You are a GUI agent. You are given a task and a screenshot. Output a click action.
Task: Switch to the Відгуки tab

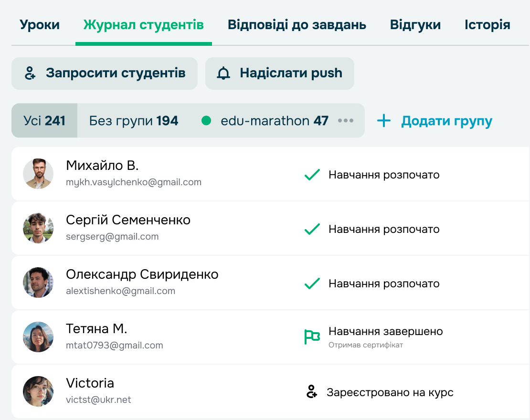coord(415,24)
